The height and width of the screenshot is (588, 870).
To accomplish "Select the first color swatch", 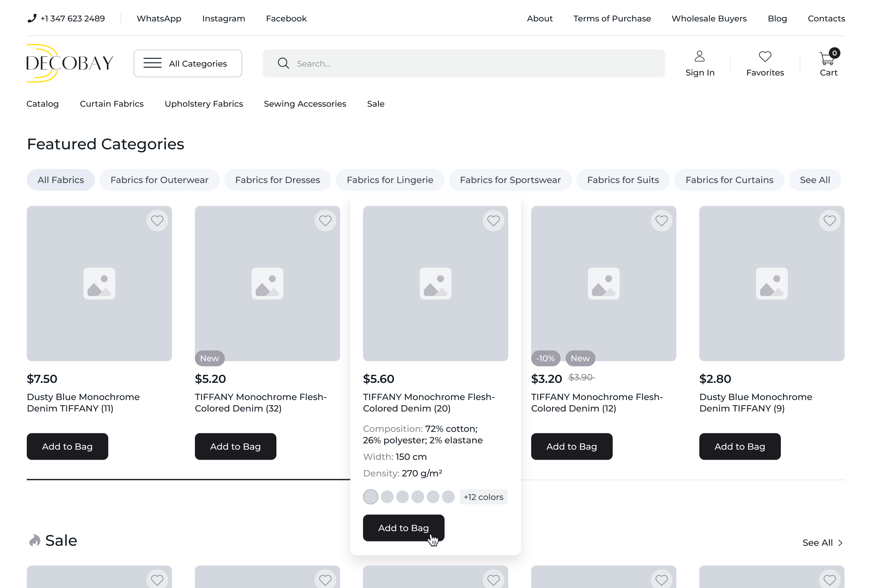I will (x=371, y=497).
